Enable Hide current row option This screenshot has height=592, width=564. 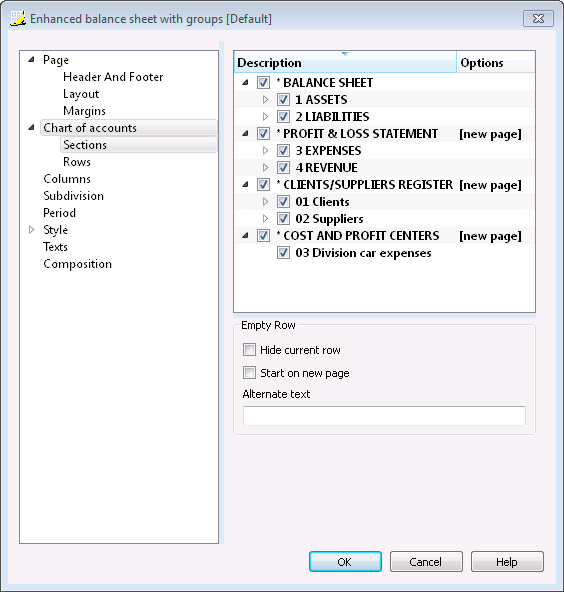point(249,350)
